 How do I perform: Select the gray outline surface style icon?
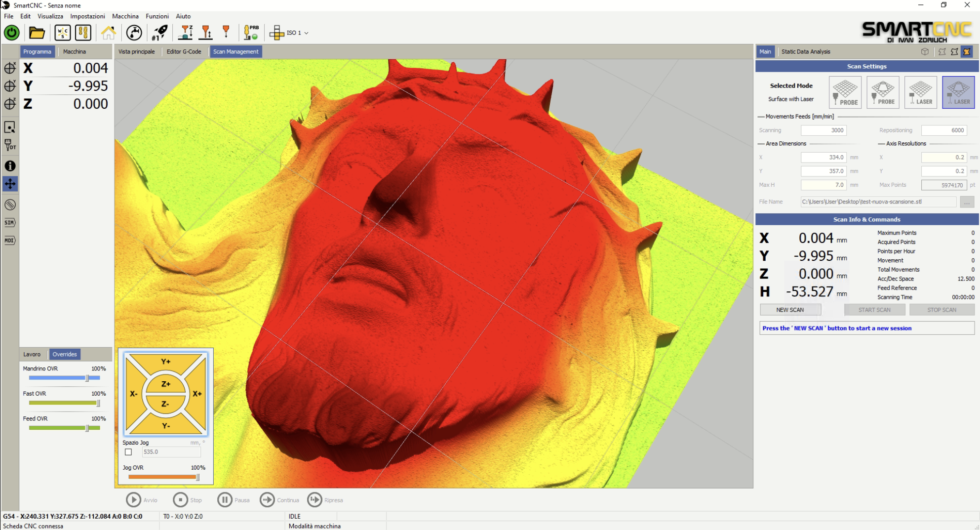tap(942, 51)
